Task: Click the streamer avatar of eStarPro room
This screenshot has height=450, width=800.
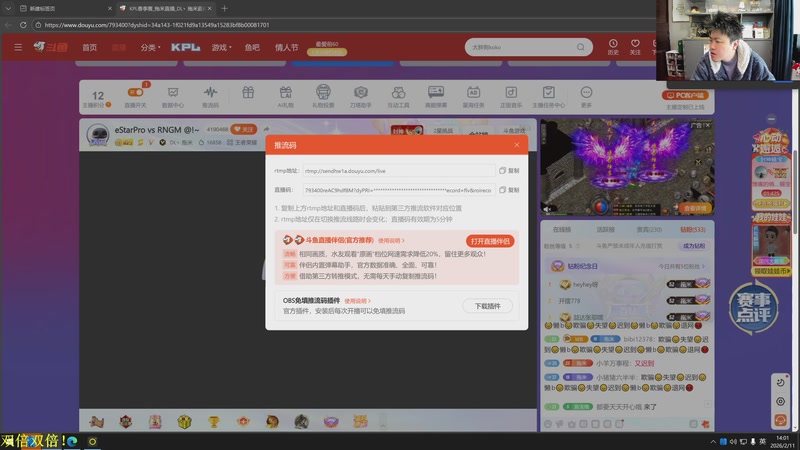Action: tap(97, 135)
